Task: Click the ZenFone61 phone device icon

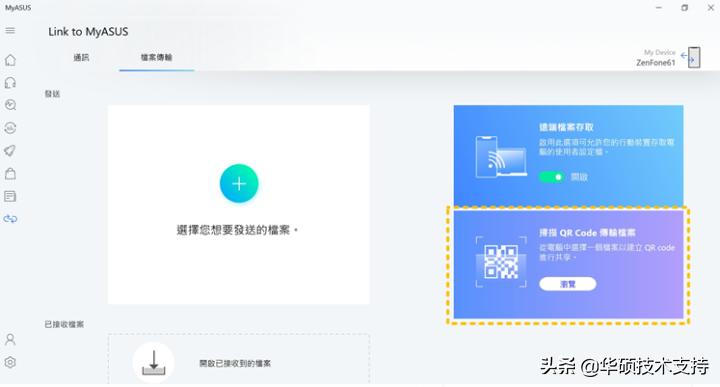Action: pos(694,58)
